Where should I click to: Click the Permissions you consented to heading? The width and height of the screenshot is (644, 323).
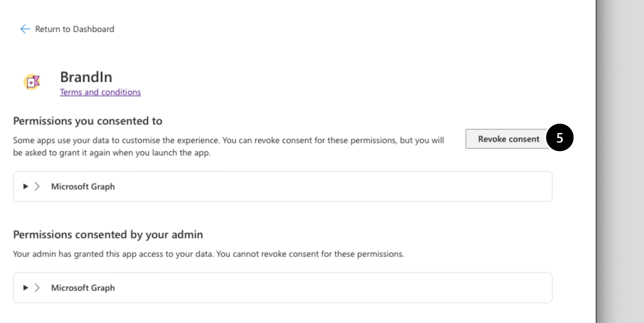point(88,121)
